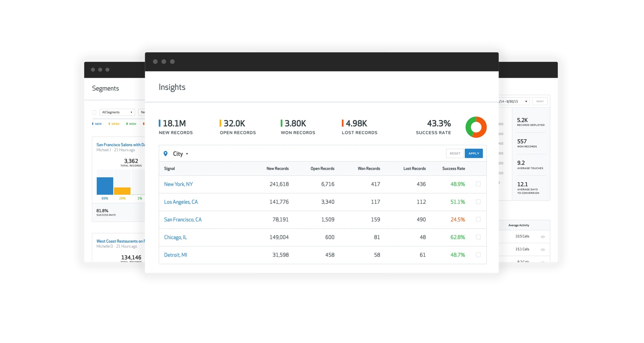
Task: Sort by Success Rate column header
Action: (x=453, y=168)
